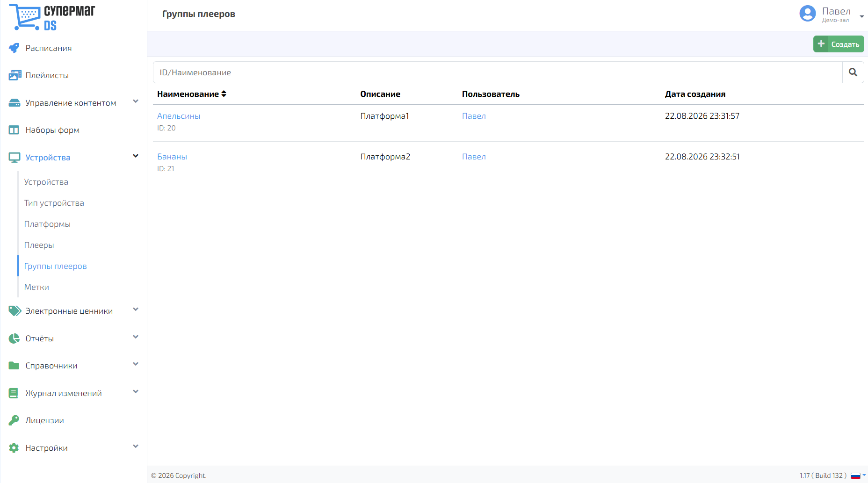The height and width of the screenshot is (483, 868).
Task: Focus the ID/Наименование search field
Action: coord(498,72)
